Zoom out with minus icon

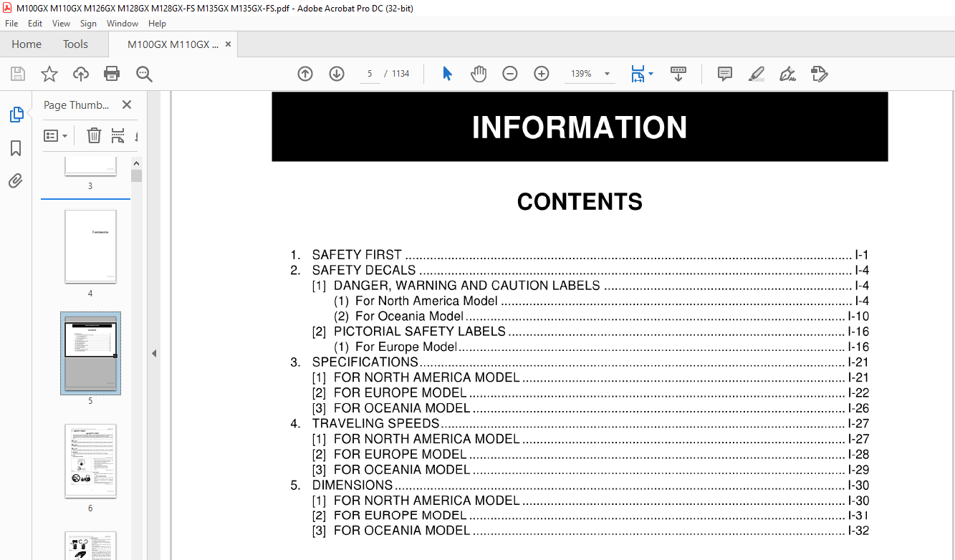(510, 74)
